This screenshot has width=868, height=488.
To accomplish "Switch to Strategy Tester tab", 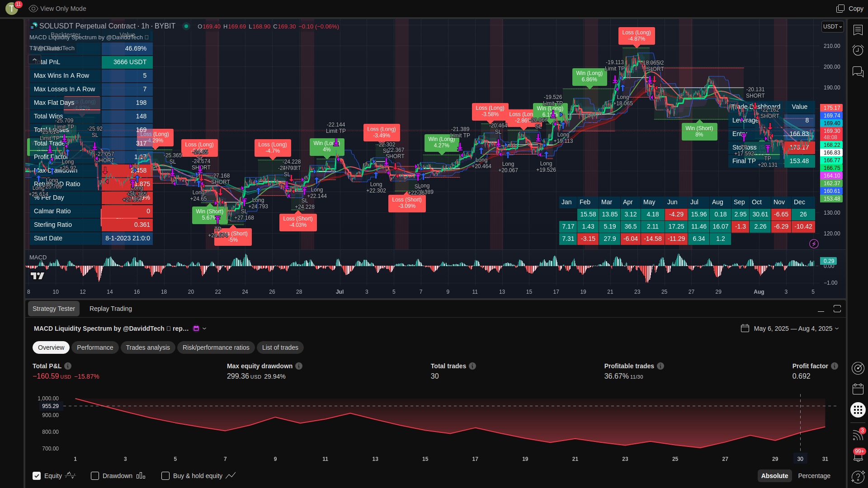I will [54, 309].
